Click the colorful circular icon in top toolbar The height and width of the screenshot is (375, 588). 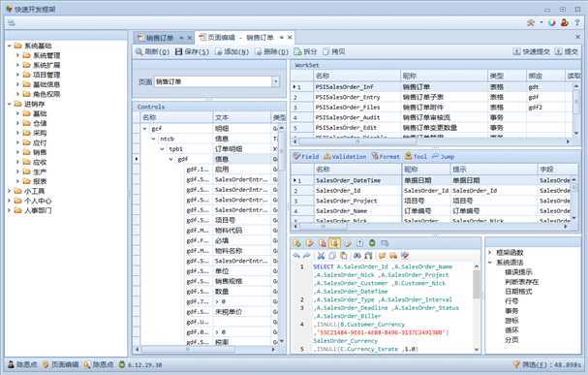click(x=551, y=23)
